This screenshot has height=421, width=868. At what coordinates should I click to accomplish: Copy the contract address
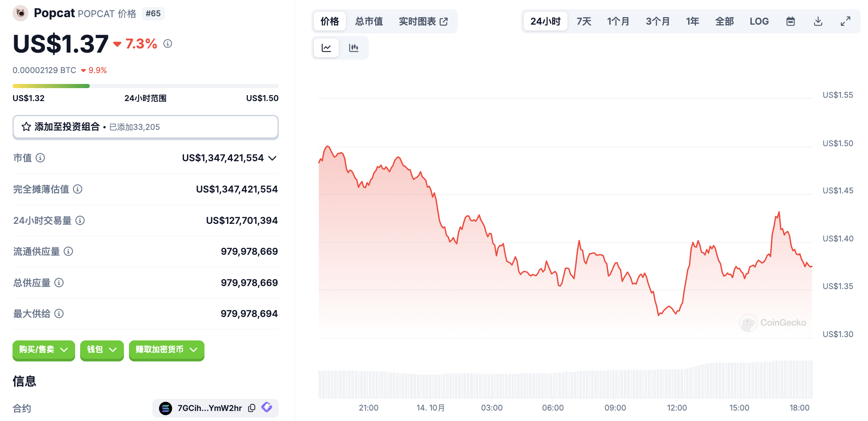(252, 408)
